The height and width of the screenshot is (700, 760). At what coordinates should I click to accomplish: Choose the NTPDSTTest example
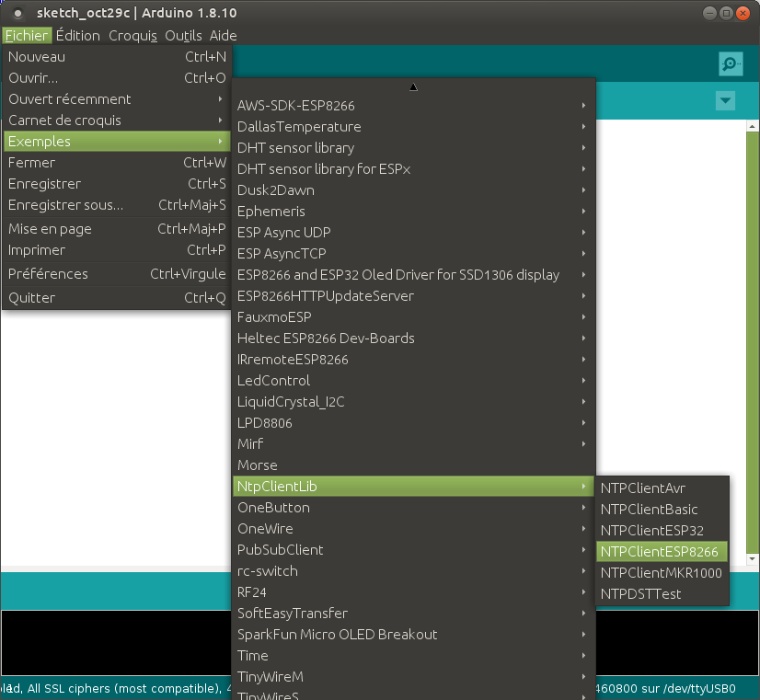640,594
